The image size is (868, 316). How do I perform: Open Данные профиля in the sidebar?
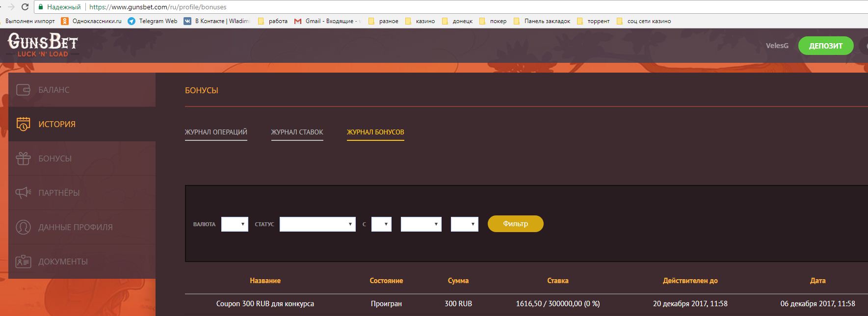click(82, 227)
